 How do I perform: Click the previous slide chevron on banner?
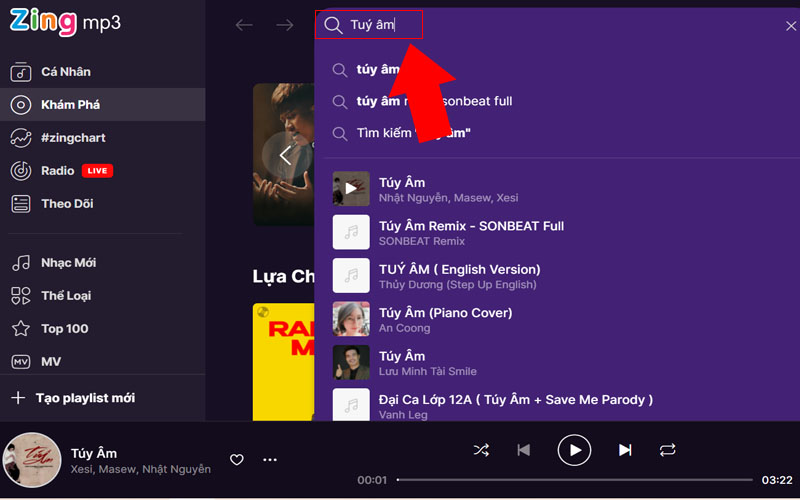[x=285, y=155]
